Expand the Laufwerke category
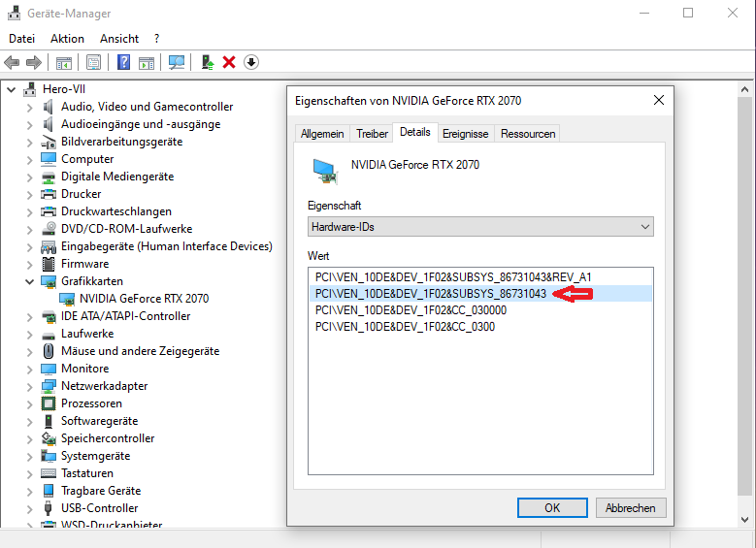Image resolution: width=756 pixels, height=548 pixels. click(29, 334)
